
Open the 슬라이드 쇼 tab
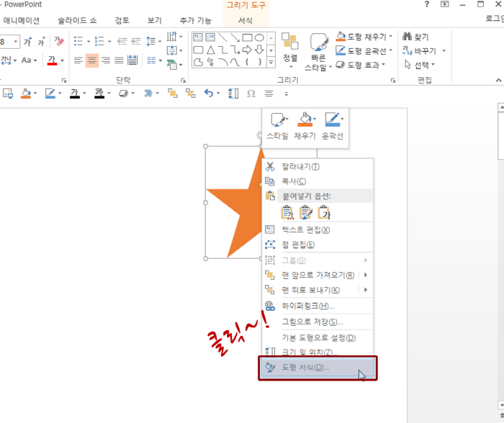[77, 21]
